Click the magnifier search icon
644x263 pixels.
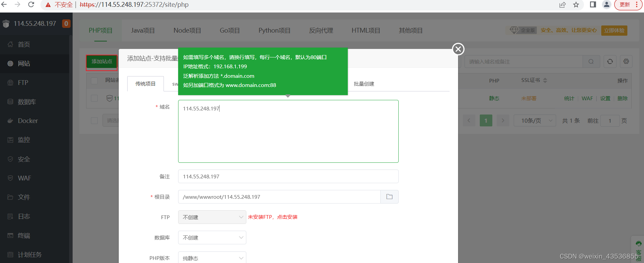click(591, 62)
